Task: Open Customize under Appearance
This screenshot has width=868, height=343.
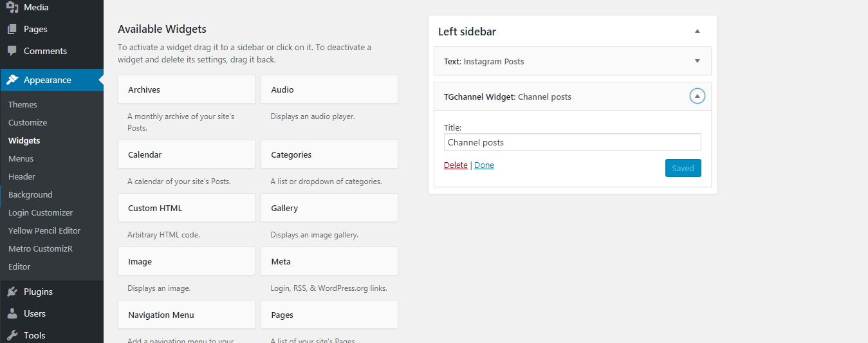Action: pos(28,122)
